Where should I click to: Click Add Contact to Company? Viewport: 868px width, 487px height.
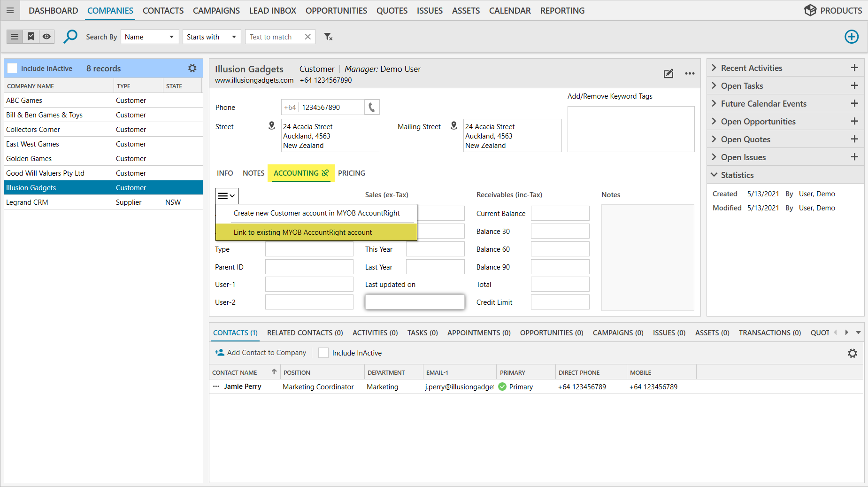tap(261, 353)
